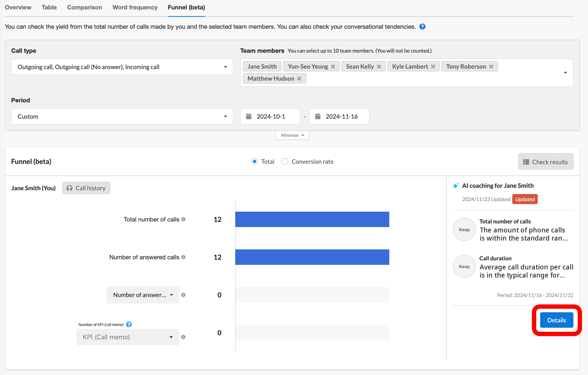This screenshot has width=588, height=375.
Task: Remove Sean Kelly from team members
Action: point(379,66)
